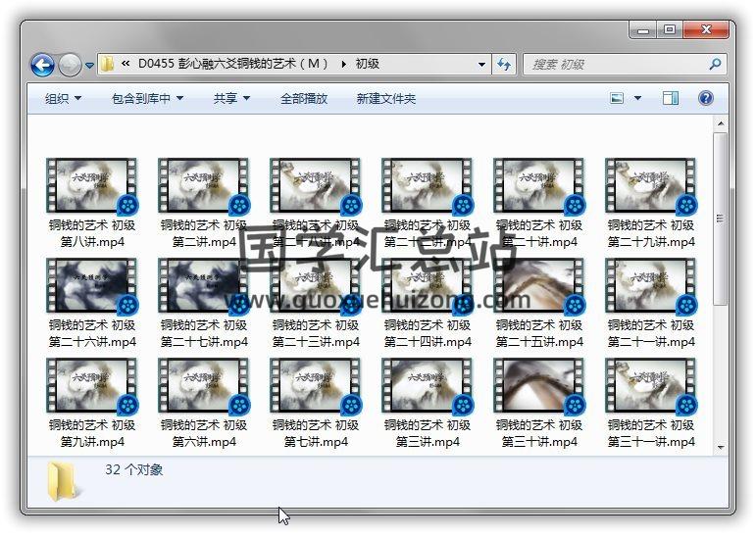Click the 第二十九讲.mp4 file name label
Image resolution: width=756 pixels, height=538 pixels.
tap(651, 242)
